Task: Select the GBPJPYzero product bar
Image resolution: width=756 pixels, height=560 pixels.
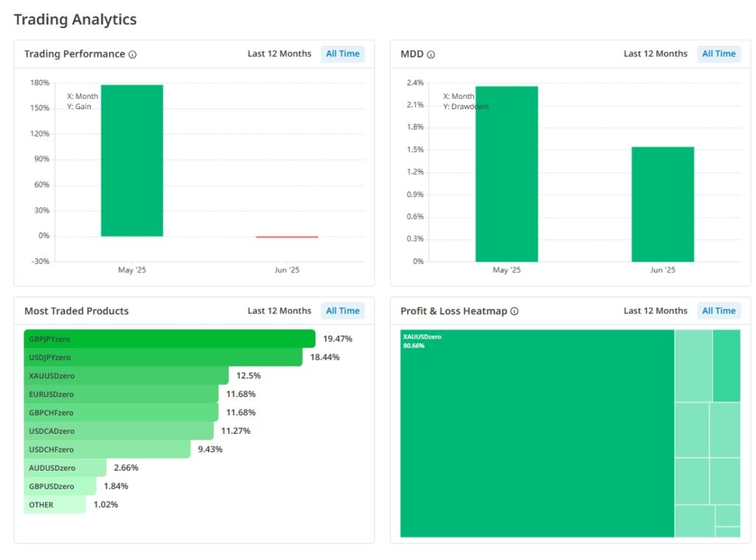Action: [x=170, y=339]
